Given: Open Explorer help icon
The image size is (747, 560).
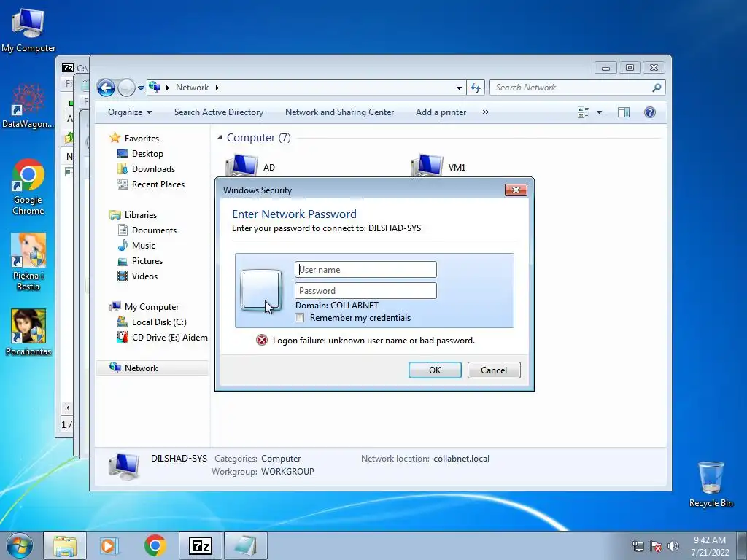Looking at the screenshot, I should [x=650, y=112].
